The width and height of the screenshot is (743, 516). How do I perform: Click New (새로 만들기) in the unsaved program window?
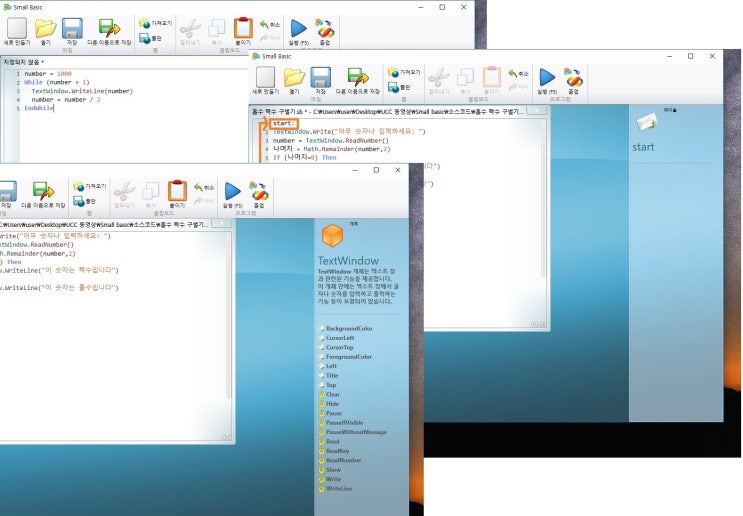click(x=16, y=32)
